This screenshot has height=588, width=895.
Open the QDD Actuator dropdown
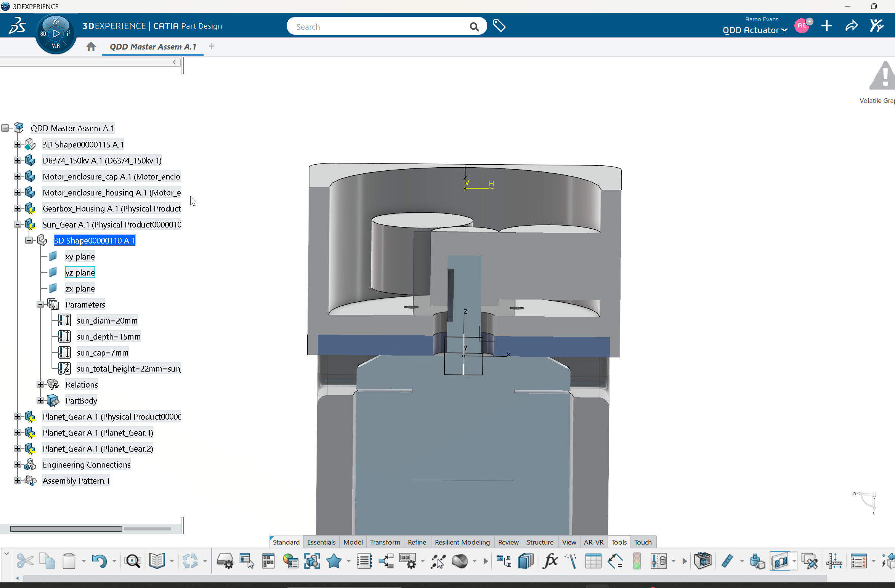coord(755,30)
